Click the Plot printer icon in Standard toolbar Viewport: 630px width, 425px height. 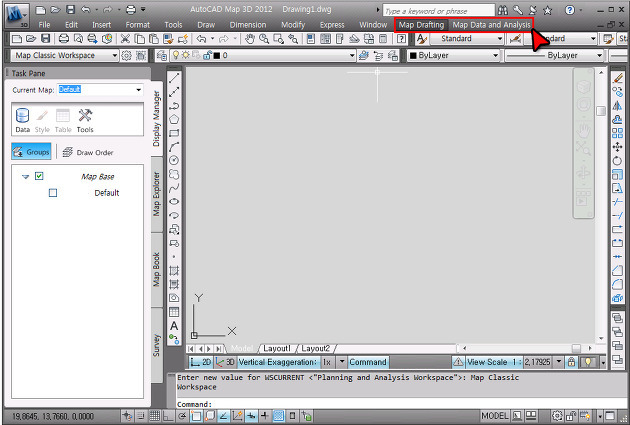(64, 39)
